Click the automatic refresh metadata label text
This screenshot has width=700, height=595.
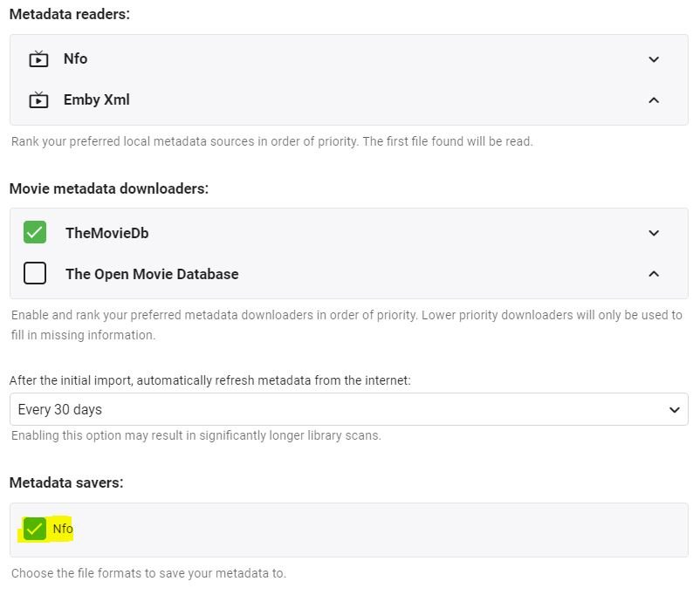(209, 380)
